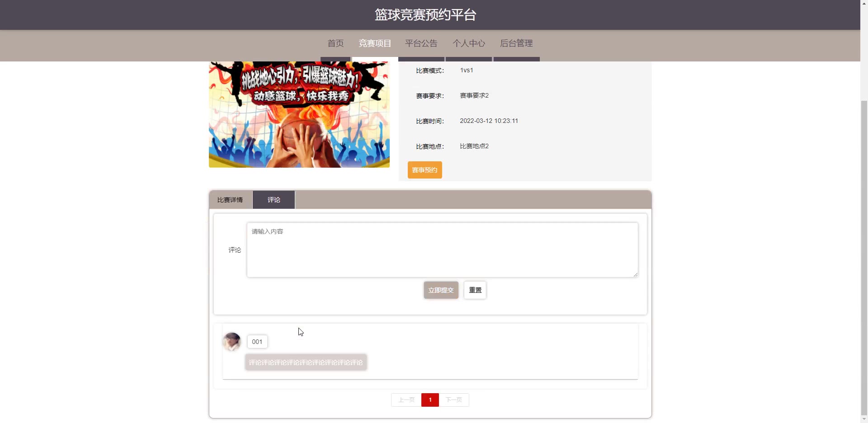Screen dimensions: 868x423
Task: Go to previous page with 上一页
Action: click(x=406, y=400)
